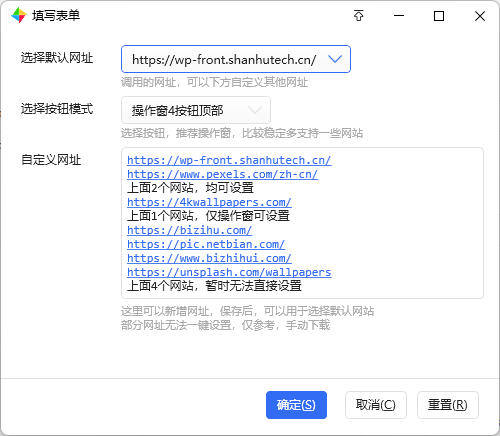Reset form with 重置(R) button
Viewport: 500px width, 436px height.
[448, 405]
